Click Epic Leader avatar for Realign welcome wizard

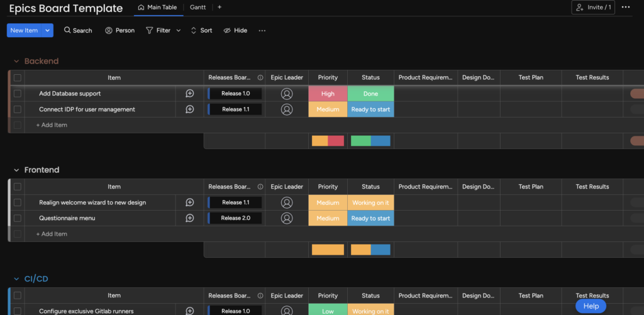(x=287, y=202)
